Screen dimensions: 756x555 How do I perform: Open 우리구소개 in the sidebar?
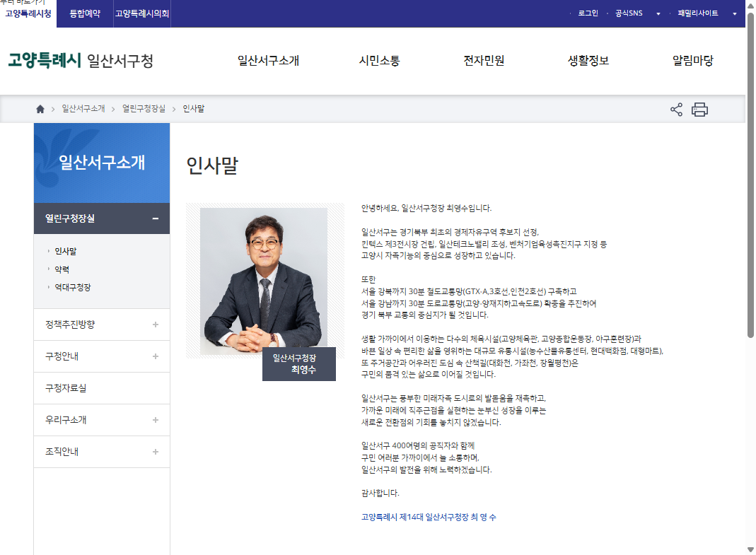(x=102, y=420)
